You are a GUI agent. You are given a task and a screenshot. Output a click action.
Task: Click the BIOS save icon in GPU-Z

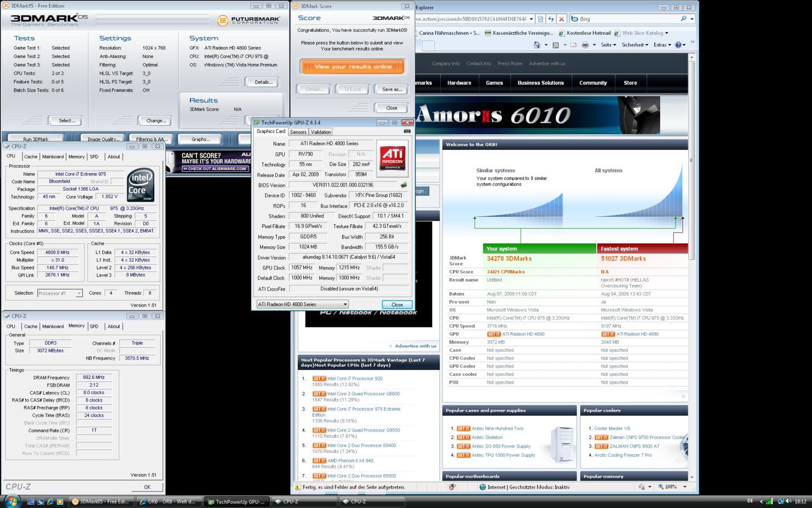coord(404,185)
